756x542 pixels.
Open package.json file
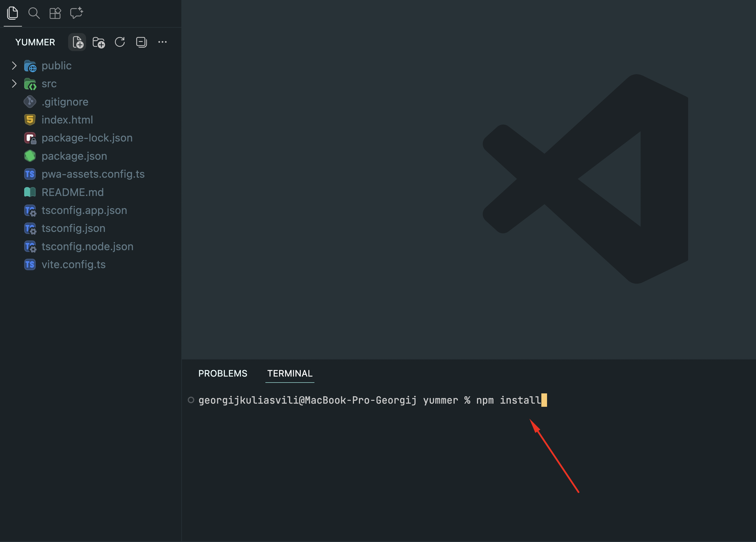(x=74, y=156)
